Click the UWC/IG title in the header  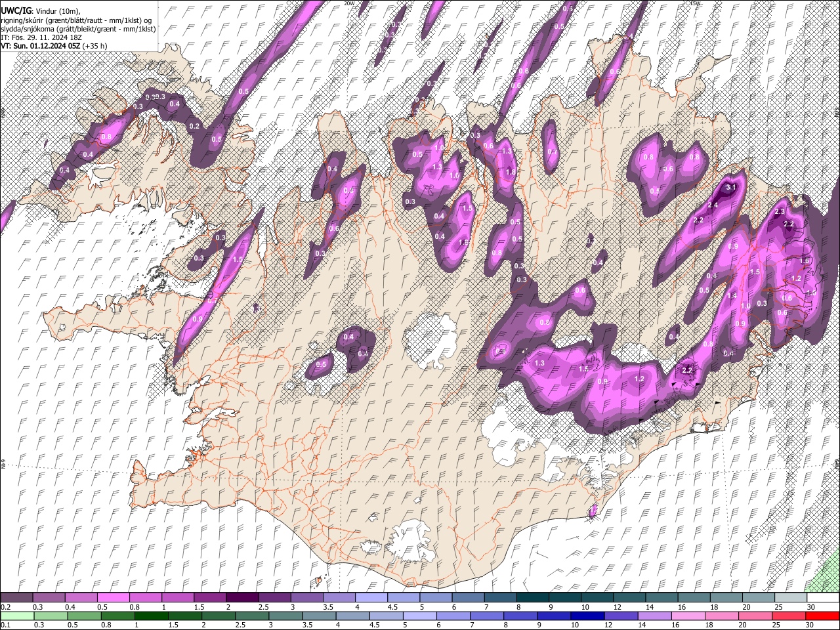tap(15, 11)
